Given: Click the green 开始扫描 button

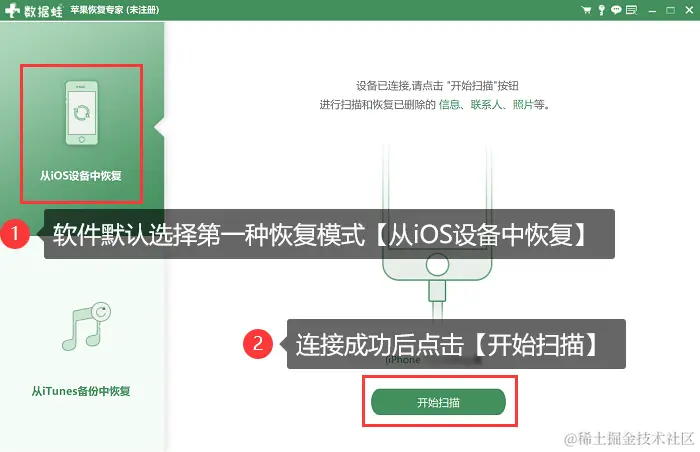Looking at the screenshot, I should [438, 402].
